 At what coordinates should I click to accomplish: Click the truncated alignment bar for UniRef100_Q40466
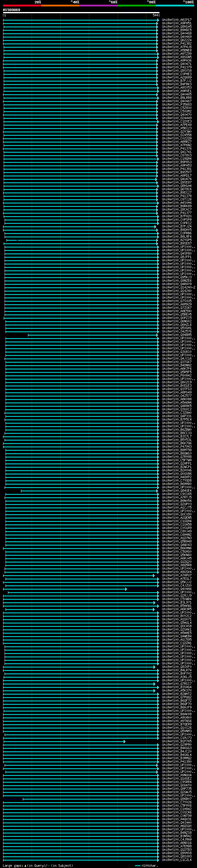click(65, 589)
